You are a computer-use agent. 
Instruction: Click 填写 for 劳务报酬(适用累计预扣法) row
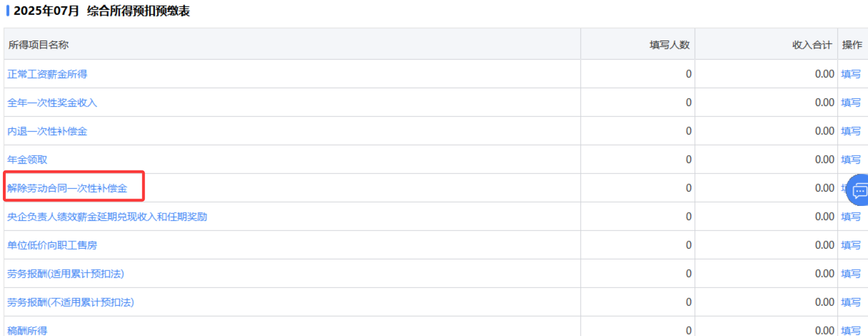tap(851, 274)
